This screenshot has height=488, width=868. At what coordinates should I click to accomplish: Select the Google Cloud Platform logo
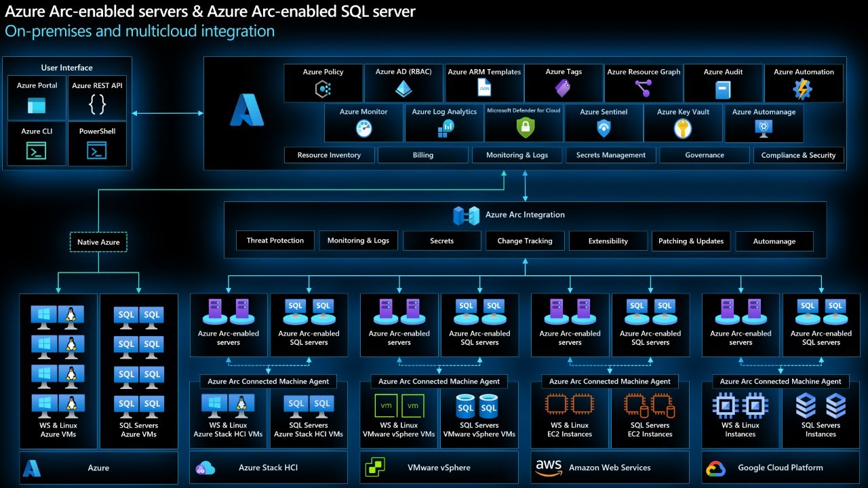pos(716,468)
